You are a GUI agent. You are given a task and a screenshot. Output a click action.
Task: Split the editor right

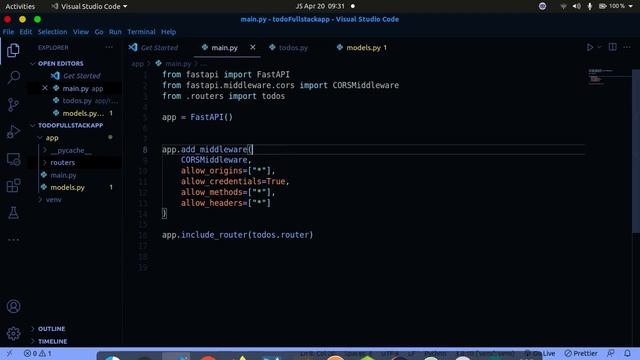(612, 47)
